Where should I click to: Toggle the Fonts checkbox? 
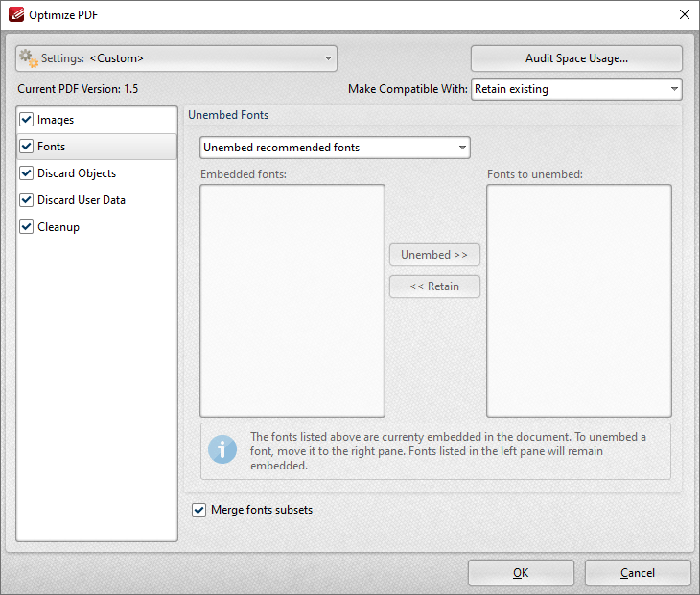point(27,147)
